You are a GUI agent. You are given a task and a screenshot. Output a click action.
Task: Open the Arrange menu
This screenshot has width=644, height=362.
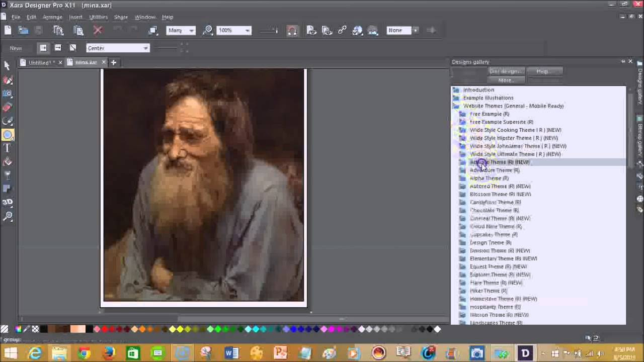click(x=52, y=17)
